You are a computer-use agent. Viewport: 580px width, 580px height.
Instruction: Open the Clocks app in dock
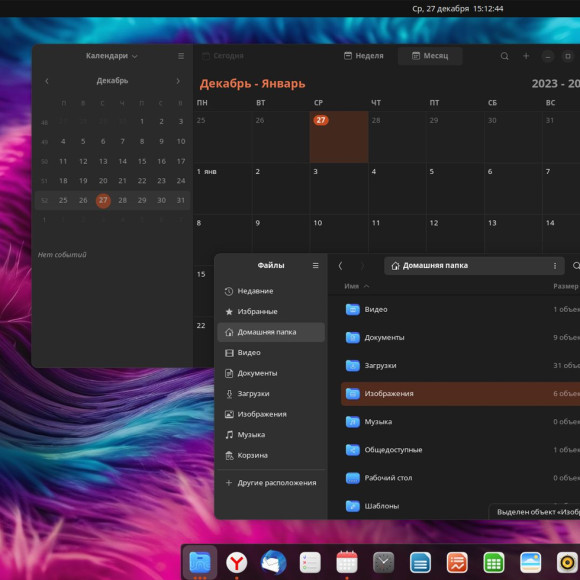point(383,562)
